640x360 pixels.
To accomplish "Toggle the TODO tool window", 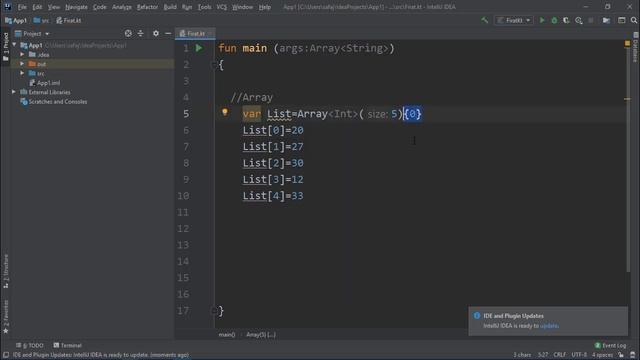I will coord(30,345).
